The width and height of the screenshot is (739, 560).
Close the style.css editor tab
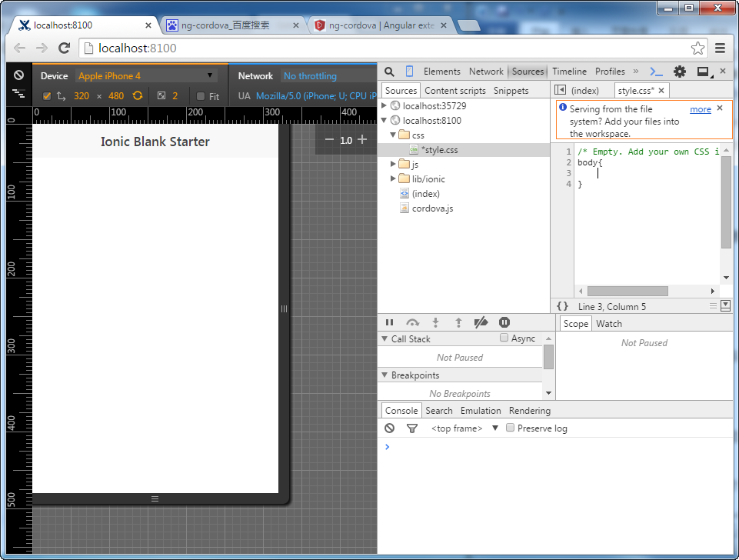pos(661,91)
